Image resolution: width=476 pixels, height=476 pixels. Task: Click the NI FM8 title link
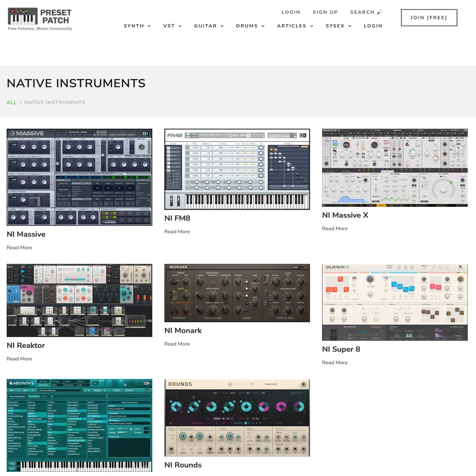click(x=177, y=218)
